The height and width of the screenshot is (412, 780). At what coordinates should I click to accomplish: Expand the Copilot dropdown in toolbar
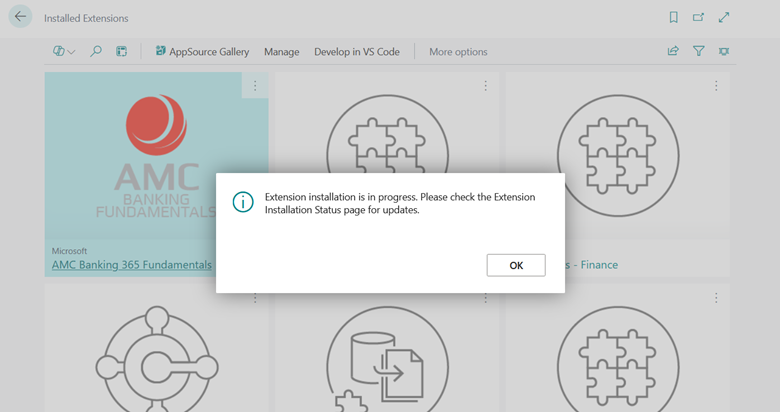coord(64,51)
